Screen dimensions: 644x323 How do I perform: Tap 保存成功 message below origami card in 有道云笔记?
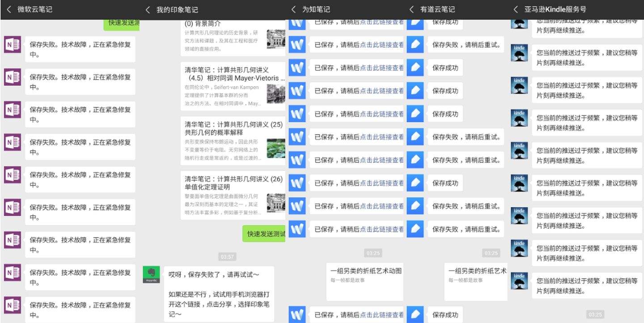tap(445, 314)
